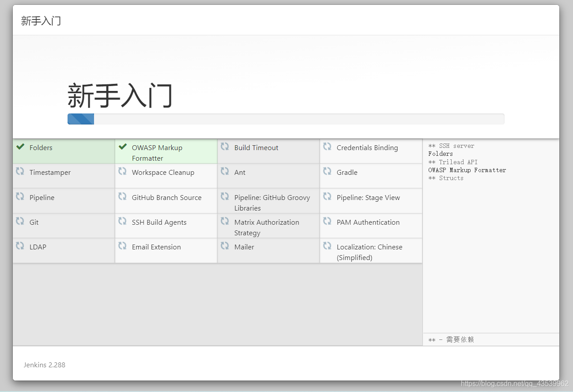
Task: Click the small 新手入门 dialog title
Action: 41,21
